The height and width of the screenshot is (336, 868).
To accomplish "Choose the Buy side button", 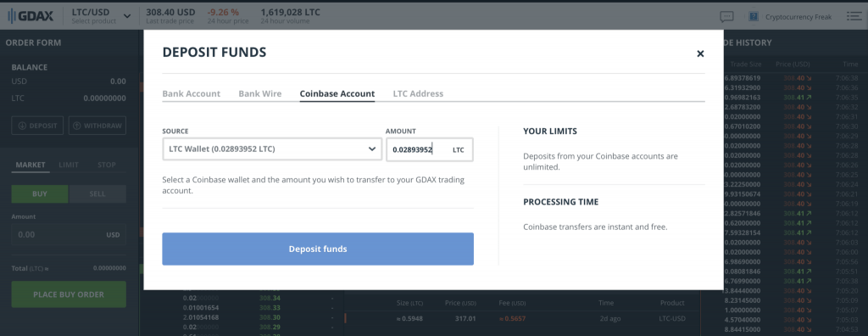I will (x=40, y=194).
